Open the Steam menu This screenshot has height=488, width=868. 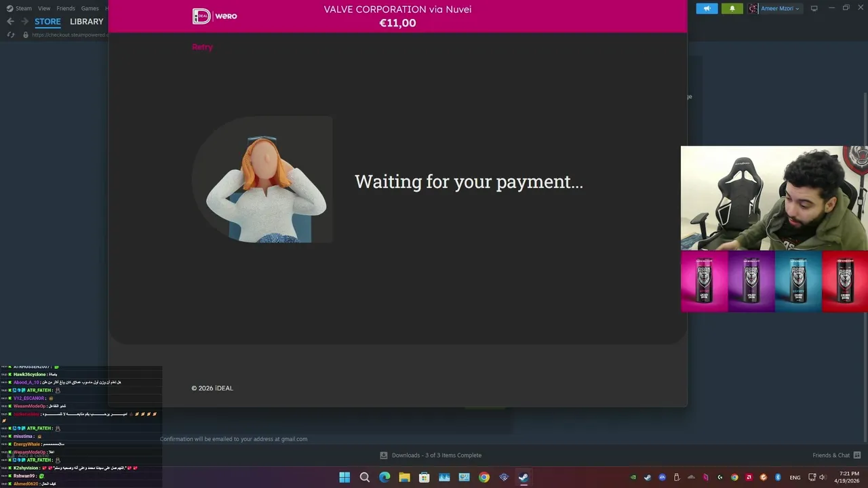[x=20, y=8]
